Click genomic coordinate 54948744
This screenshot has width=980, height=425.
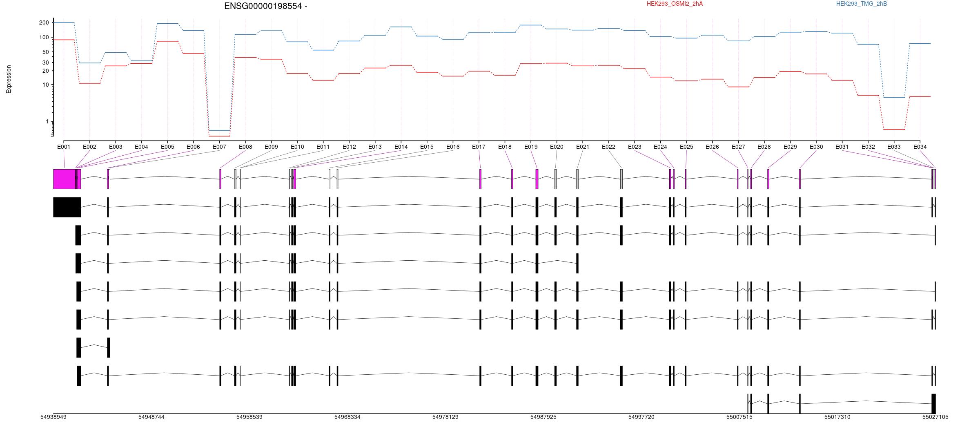pyautogui.click(x=151, y=417)
